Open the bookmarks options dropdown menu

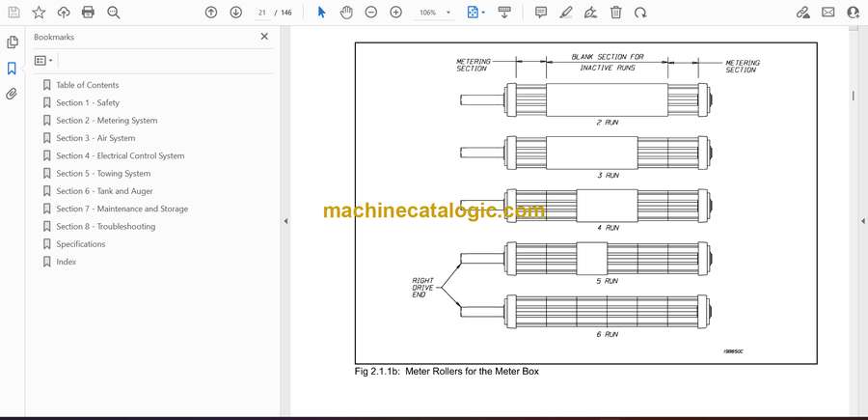coord(43,60)
